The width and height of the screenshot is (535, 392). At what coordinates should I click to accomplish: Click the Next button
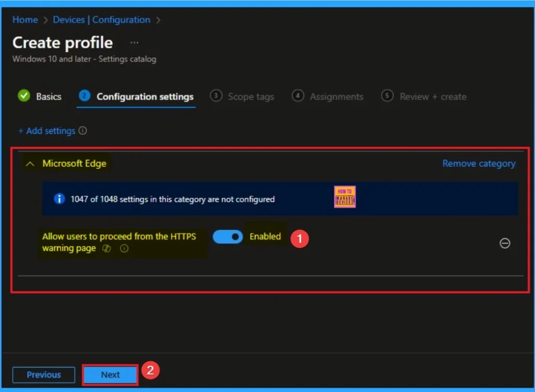tap(110, 375)
